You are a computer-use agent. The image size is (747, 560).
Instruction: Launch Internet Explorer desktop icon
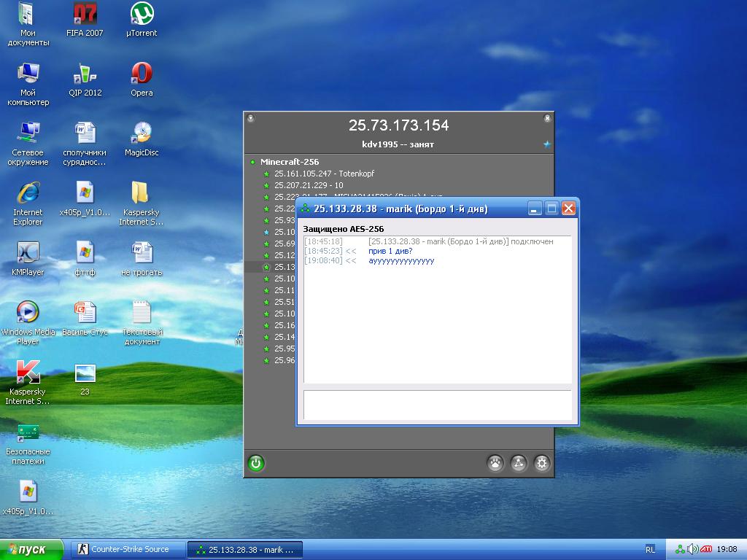click(x=28, y=204)
